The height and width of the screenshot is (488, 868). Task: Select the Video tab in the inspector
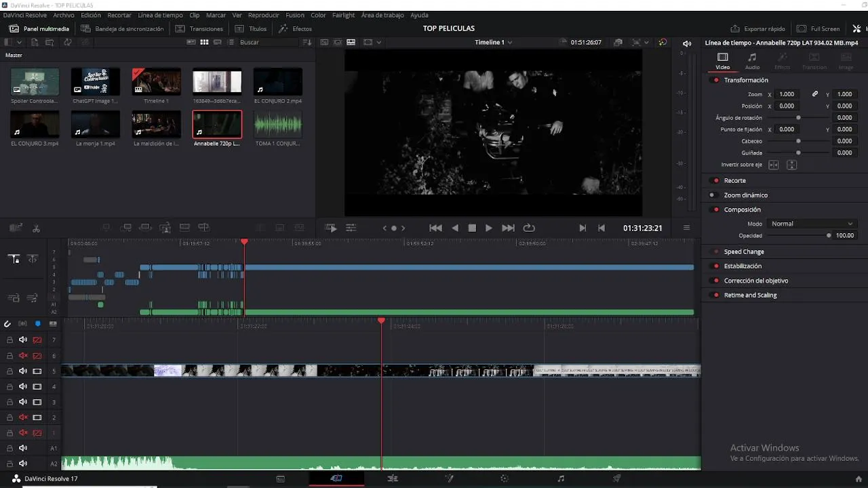(723, 61)
